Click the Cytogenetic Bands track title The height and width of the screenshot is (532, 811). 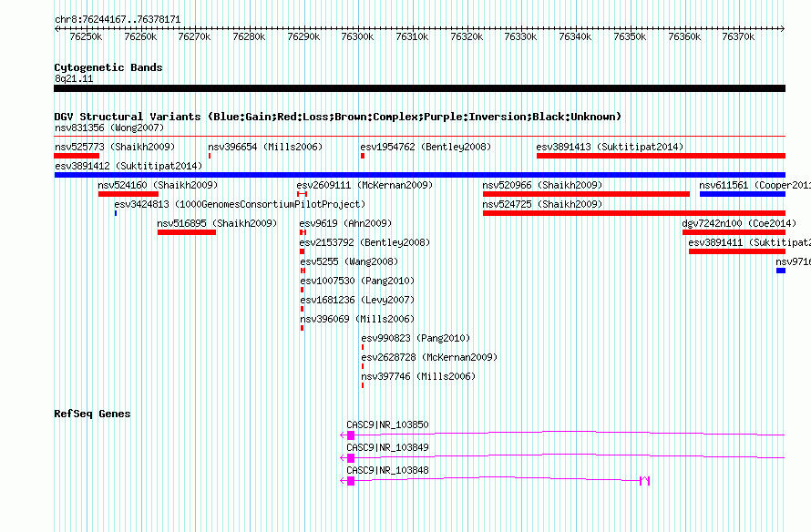(x=108, y=67)
